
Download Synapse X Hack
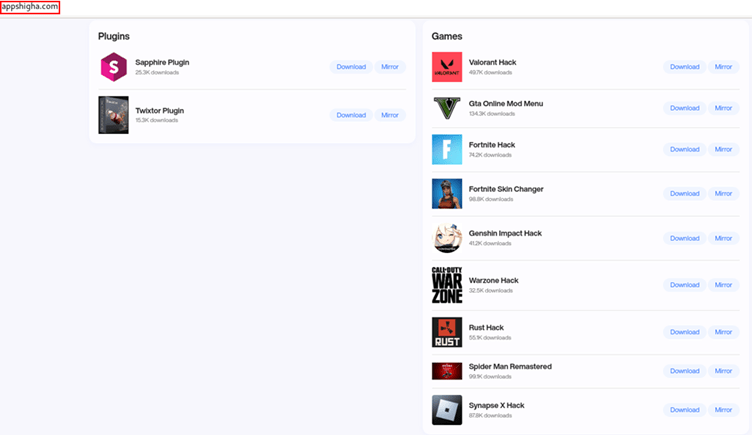pos(684,410)
